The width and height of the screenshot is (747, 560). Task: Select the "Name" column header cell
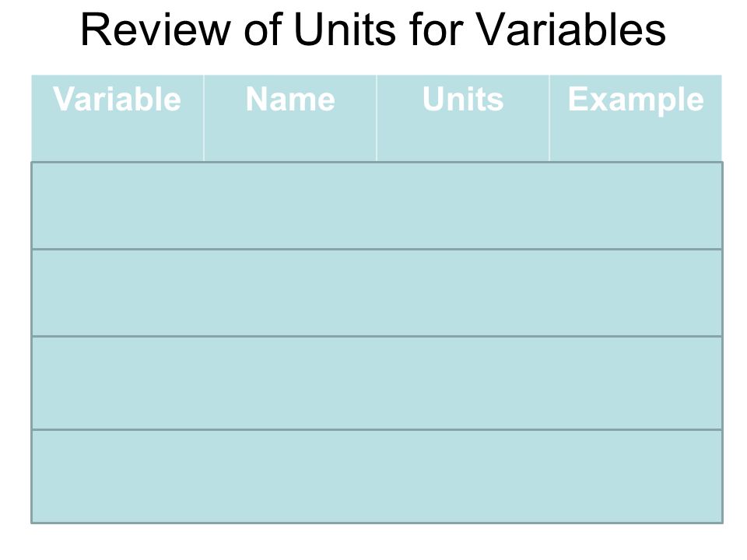[290, 118]
